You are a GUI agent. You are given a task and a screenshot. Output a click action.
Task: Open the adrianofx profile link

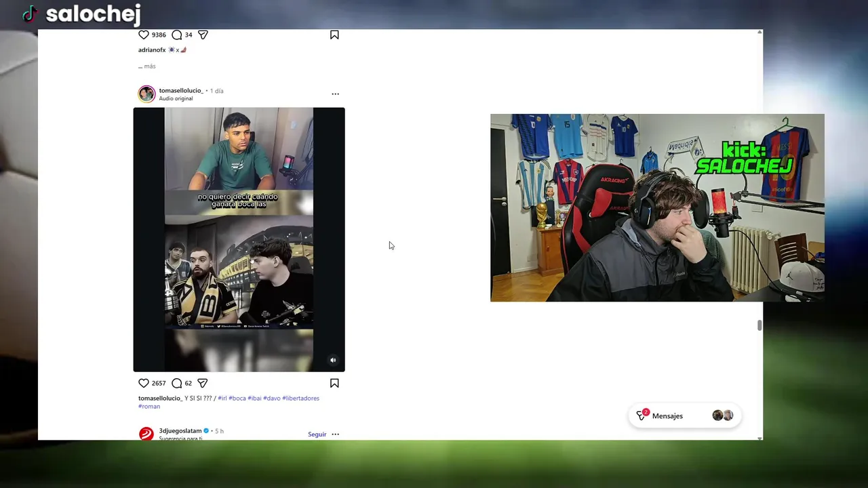click(152, 50)
